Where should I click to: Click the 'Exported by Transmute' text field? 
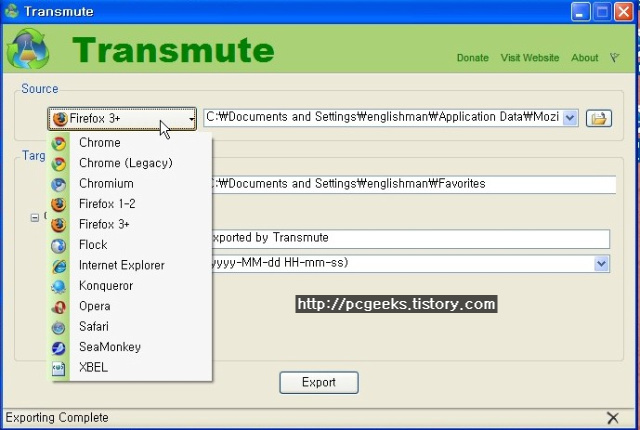pos(411,238)
